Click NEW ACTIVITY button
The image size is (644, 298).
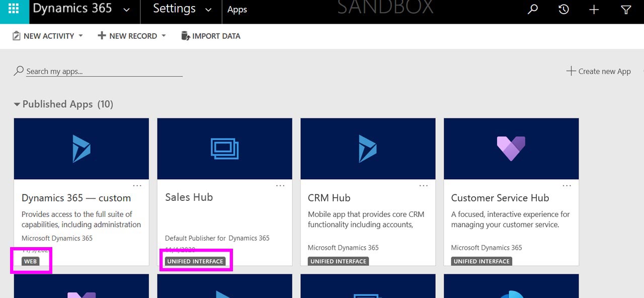[x=43, y=36]
